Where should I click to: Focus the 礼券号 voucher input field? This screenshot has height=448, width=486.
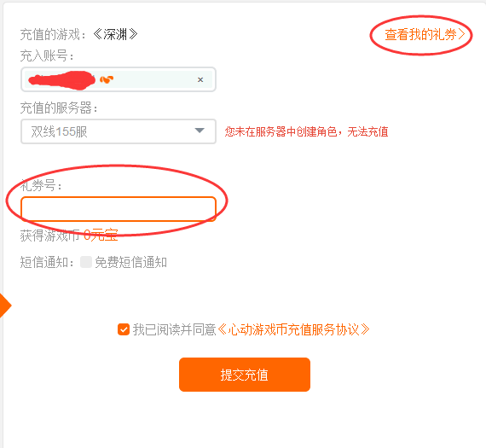(x=119, y=209)
